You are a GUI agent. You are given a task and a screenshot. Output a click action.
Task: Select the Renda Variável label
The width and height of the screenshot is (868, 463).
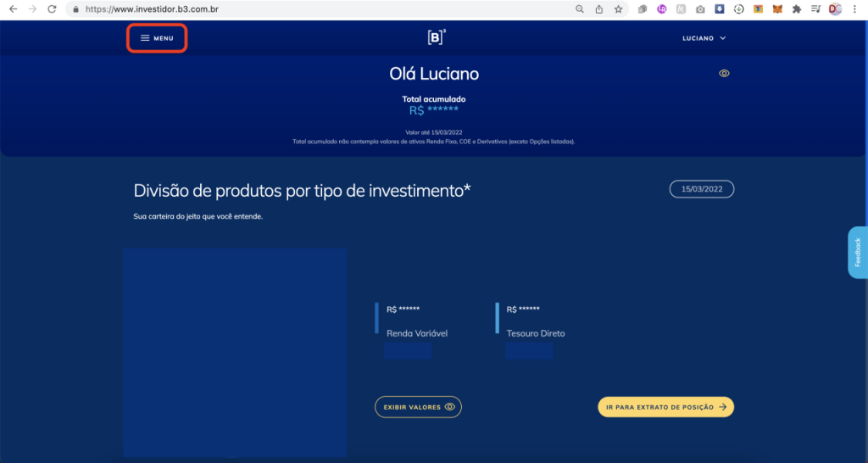point(417,333)
